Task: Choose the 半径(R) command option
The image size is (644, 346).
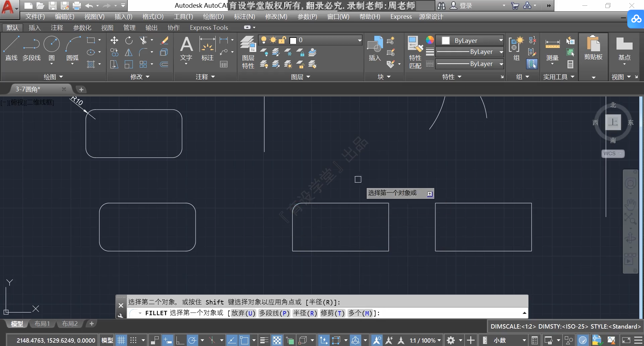Action: click(305, 313)
